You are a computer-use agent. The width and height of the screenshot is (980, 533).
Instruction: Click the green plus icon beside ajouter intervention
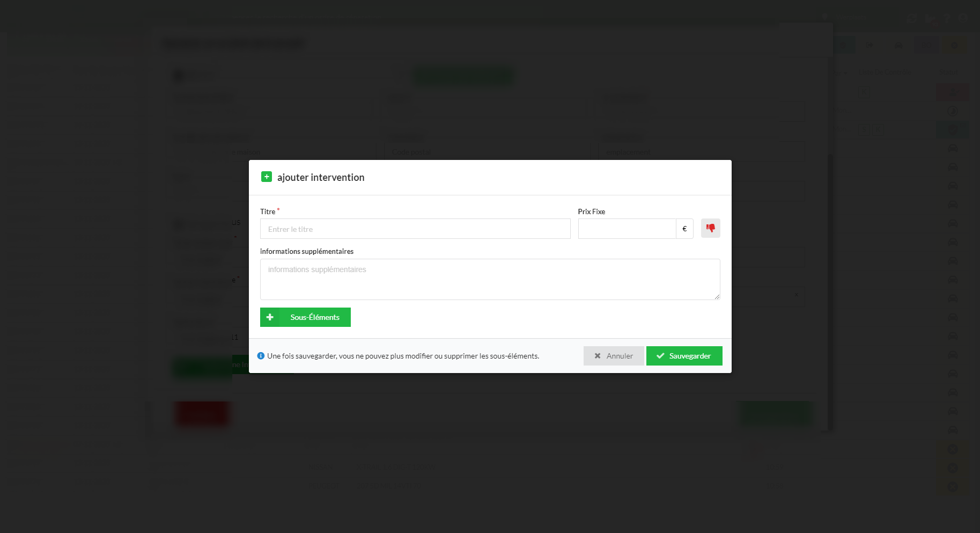point(267,177)
